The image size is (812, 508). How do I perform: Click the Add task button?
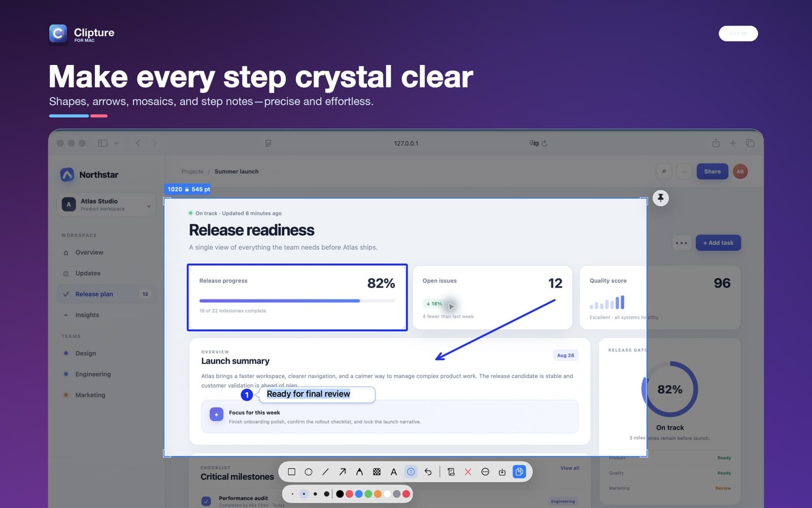click(718, 243)
